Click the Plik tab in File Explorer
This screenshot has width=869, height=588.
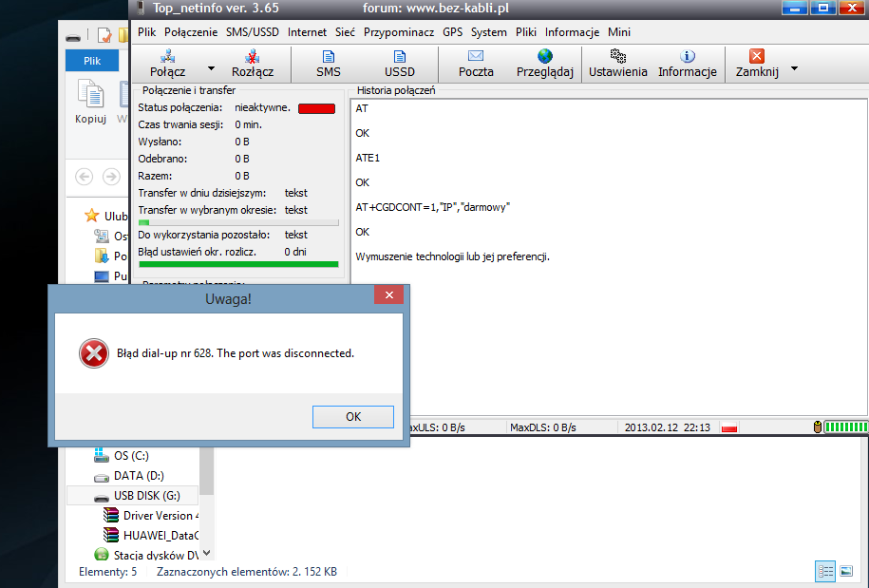(x=92, y=60)
